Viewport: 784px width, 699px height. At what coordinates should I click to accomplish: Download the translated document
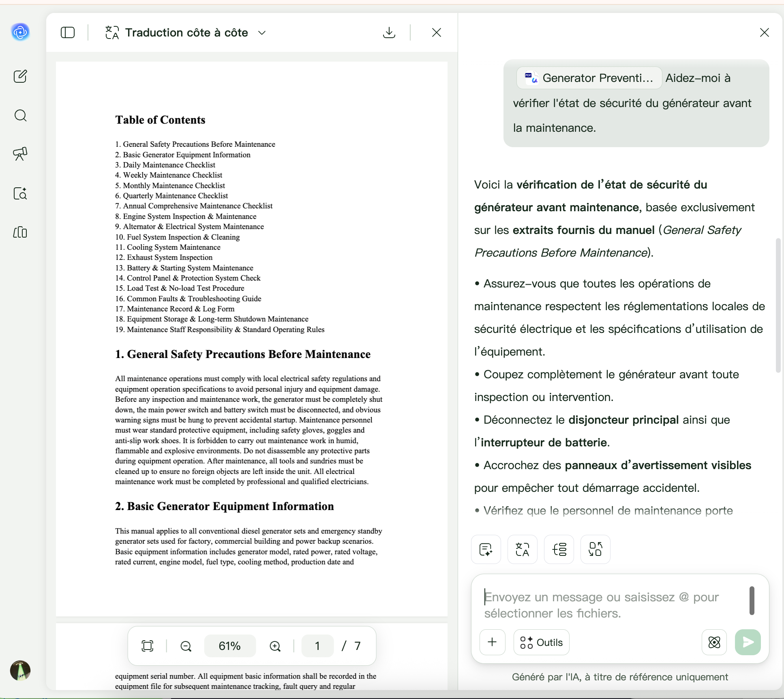[x=389, y=32]
